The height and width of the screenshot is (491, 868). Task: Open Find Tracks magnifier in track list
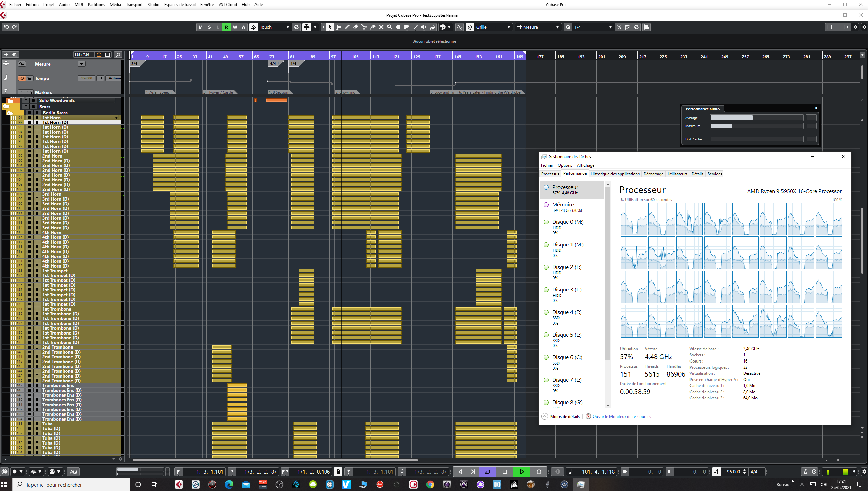(x=118, y=54)
